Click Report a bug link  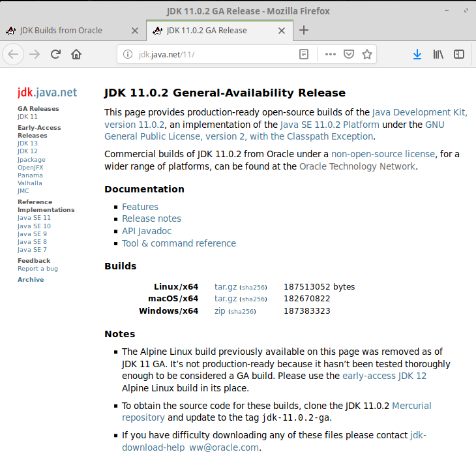38,269
